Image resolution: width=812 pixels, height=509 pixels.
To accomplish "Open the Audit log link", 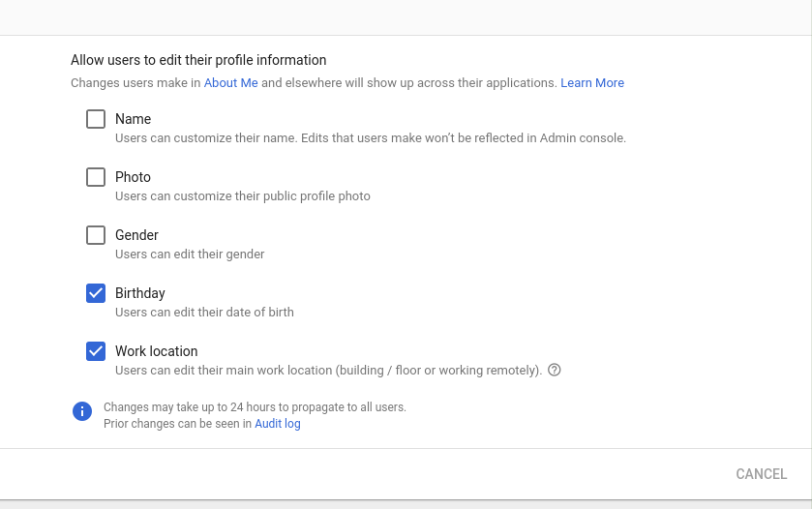I will (x=277, y=424).
